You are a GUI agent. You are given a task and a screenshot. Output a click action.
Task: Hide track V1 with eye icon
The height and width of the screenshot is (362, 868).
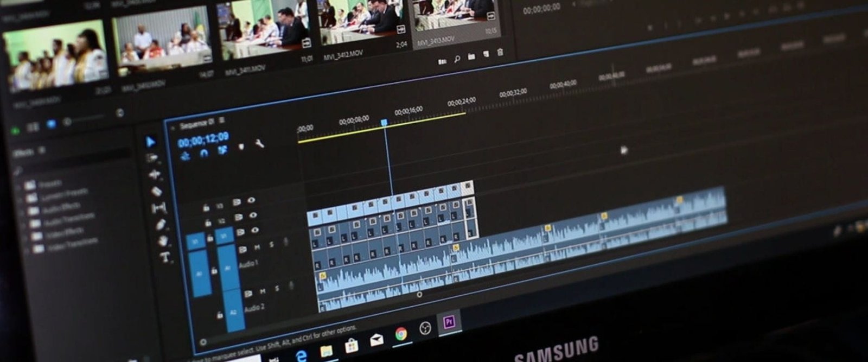pyautogui.click(x=255, y=230)
